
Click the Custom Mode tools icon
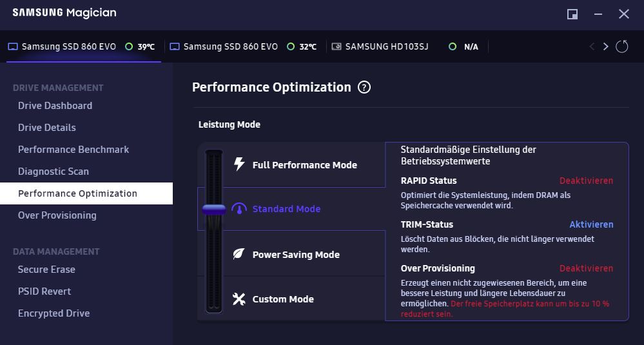click(239, 299)
